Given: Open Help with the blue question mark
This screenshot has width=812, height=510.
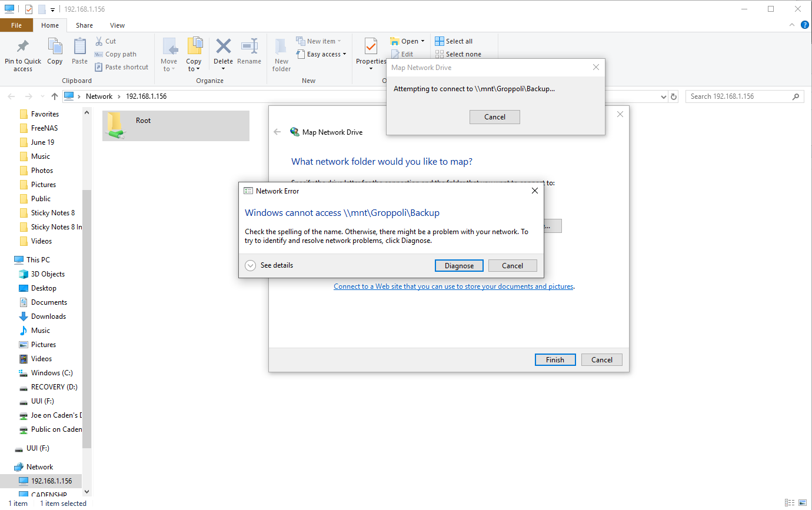Looking at the screenshot, I should (x=804, y=25).
